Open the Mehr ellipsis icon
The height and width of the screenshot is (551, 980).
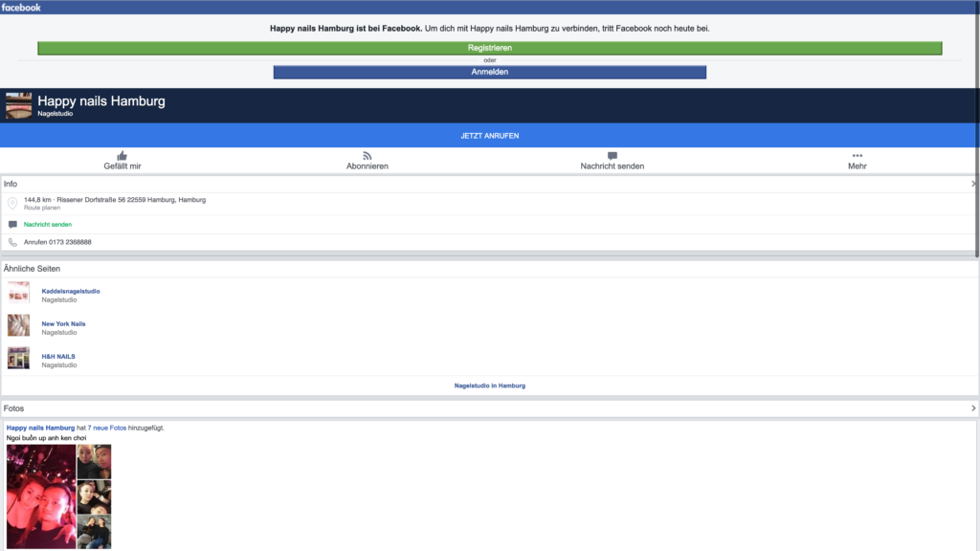tap(857, 154)
